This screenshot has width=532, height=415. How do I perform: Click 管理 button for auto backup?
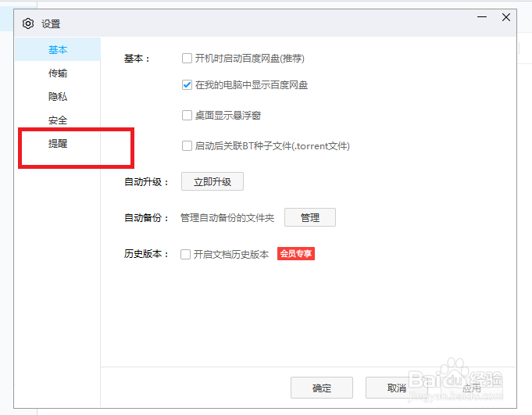(310, 217)
